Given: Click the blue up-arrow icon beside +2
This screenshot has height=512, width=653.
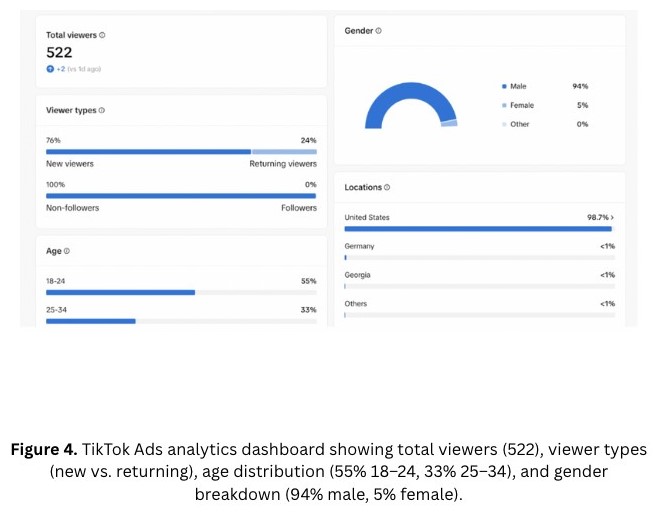Looking at the screenshot, I should [x=50, y=69].
